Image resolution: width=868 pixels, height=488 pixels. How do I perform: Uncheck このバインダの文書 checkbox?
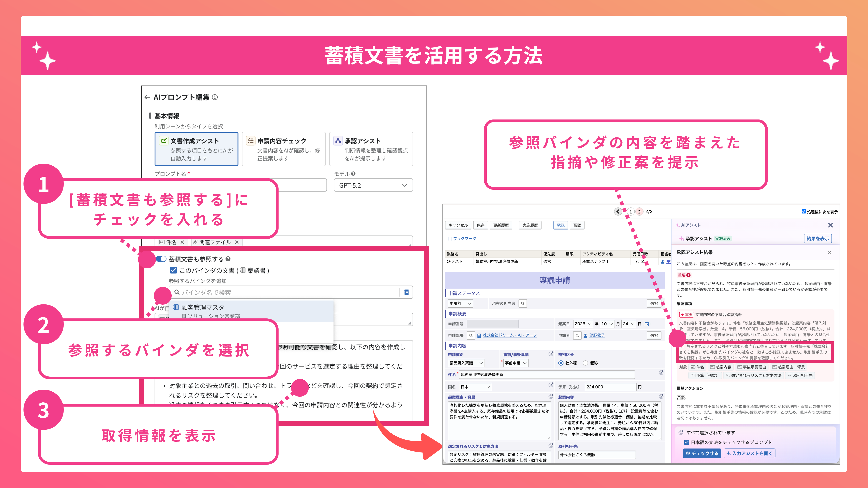pos(174,271)
